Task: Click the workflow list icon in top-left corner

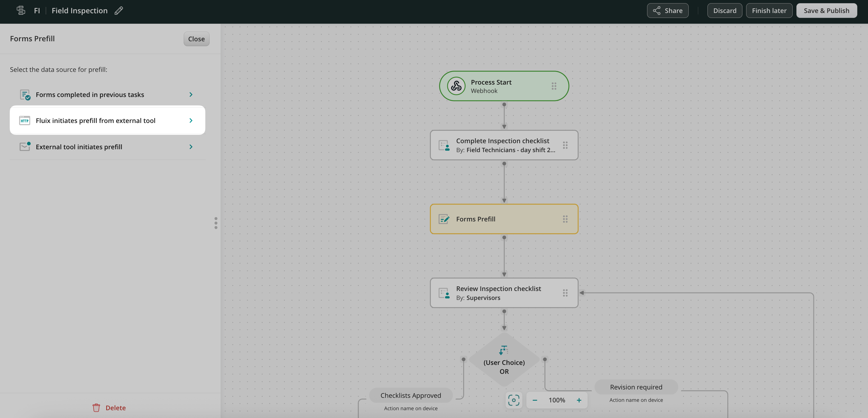Action: coord(21,11)
